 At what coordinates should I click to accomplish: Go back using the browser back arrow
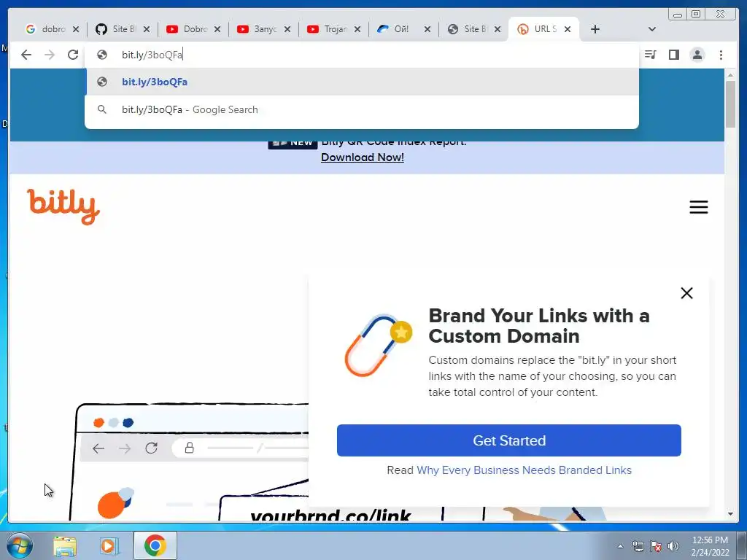[x=26, y=55]
